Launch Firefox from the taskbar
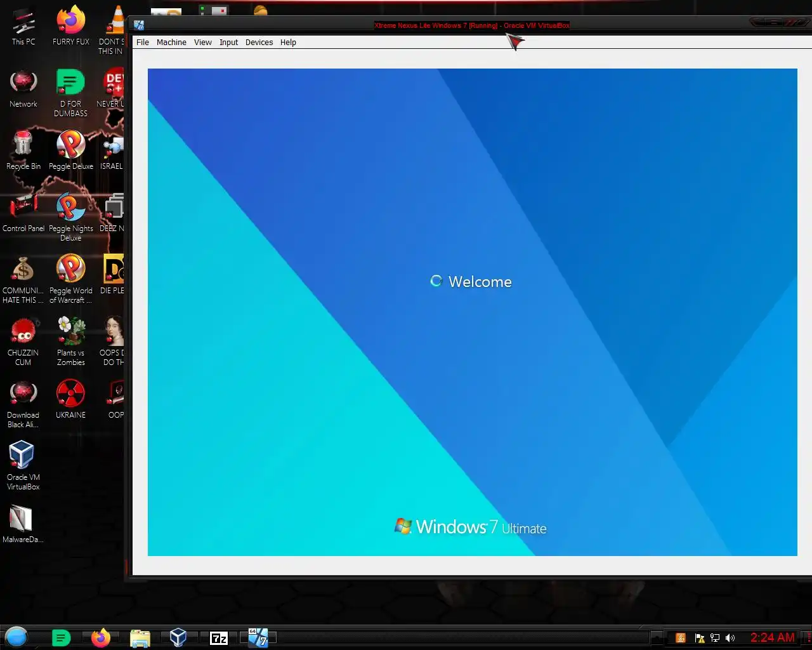 tap(101, 638)
